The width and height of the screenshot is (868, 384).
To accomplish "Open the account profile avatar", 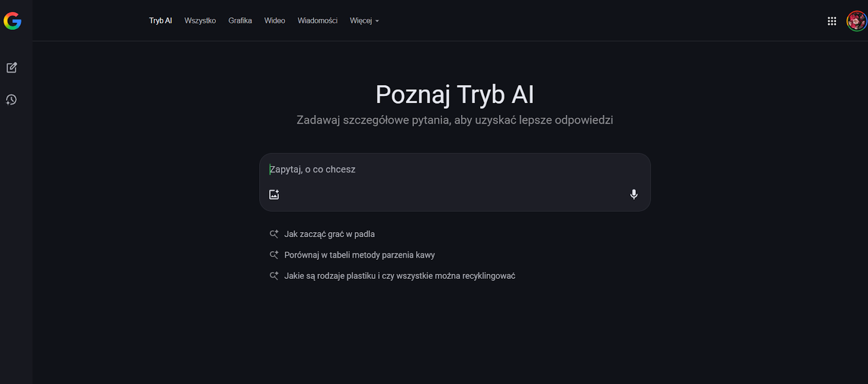I will (x=857, y=21).
